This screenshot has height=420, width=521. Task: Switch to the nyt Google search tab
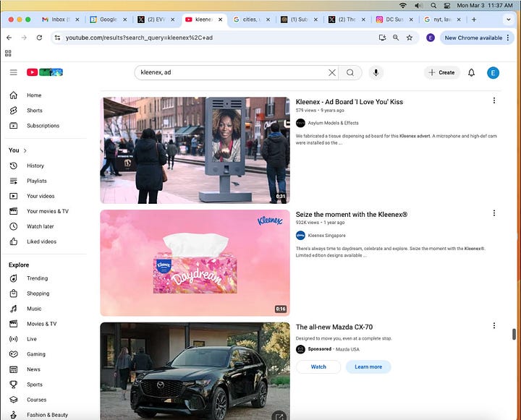coord(442,20)
